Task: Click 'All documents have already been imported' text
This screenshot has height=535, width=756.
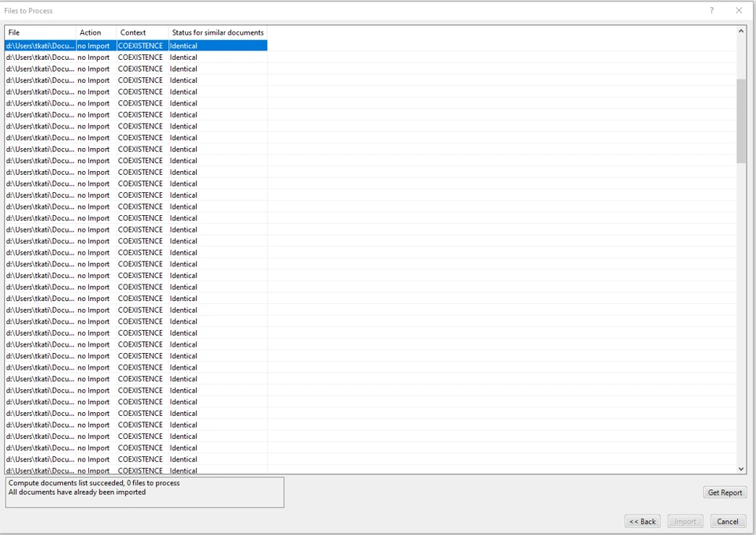Action: (x=77, y=492)
